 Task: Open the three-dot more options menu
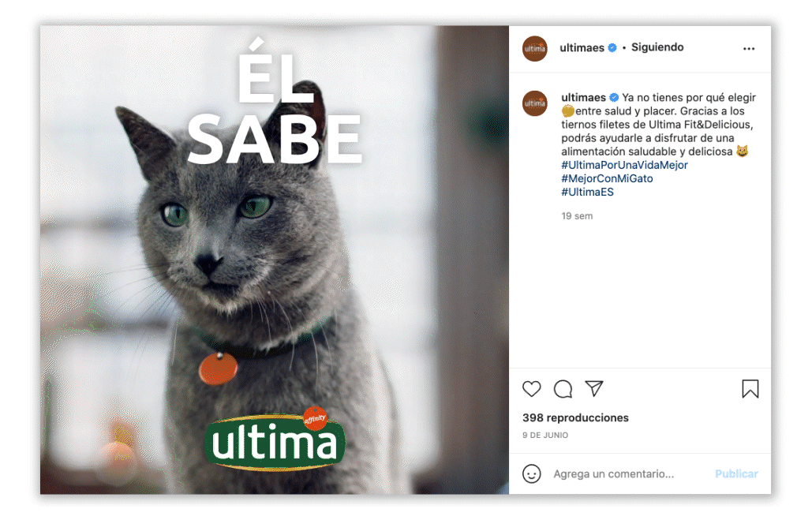[x=749, y=49]
